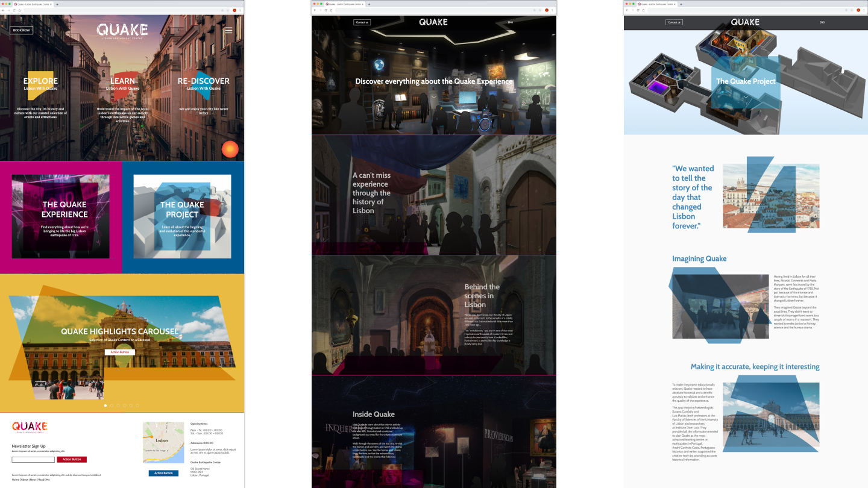Reload the page in the right browser window
The height and width of the screenshot is (488, 868).
click(638, 10)
